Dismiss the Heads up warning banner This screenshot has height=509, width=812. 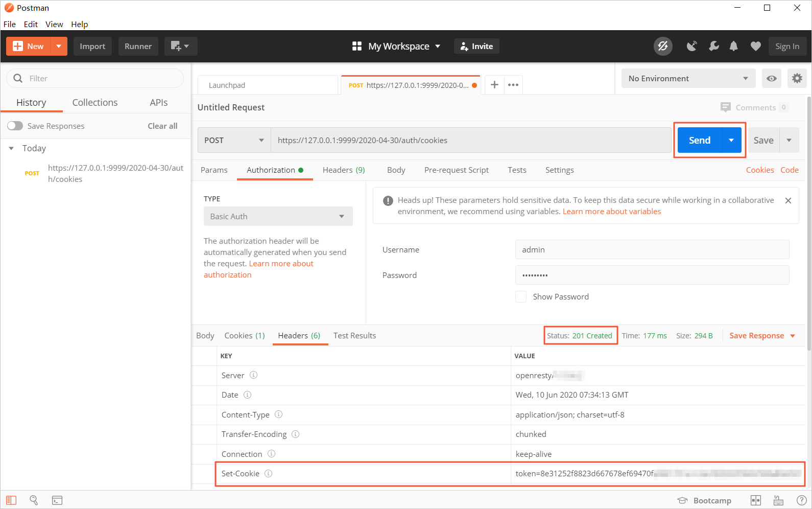coord(788,200)
